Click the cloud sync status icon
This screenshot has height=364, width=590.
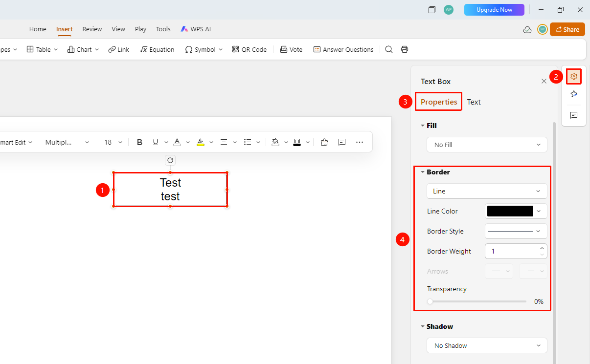527,29
